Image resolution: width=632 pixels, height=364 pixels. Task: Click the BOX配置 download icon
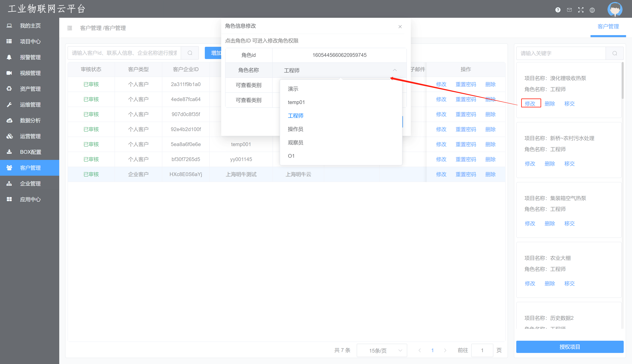(x=9, y=152)
